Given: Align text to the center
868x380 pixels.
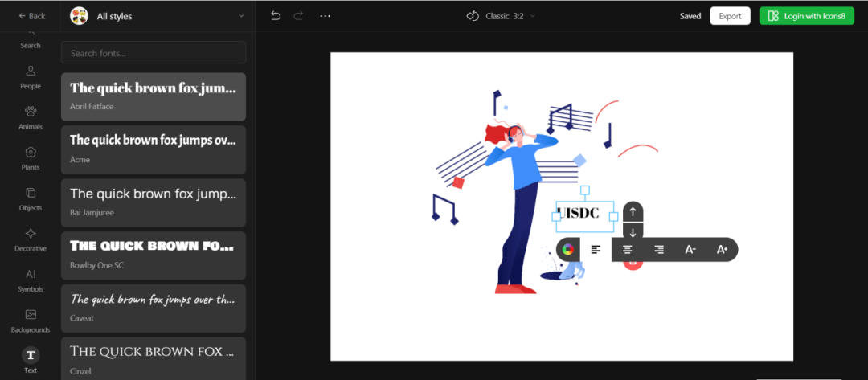Looking at the screenshot, I should pyautogui.click(x=628, y=250).
